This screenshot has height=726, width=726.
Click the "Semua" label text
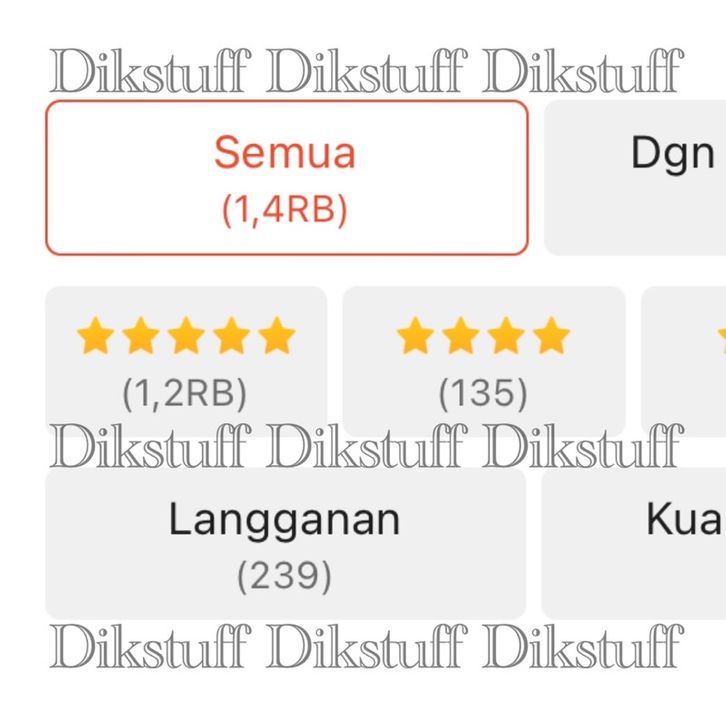tap(285, 153)
